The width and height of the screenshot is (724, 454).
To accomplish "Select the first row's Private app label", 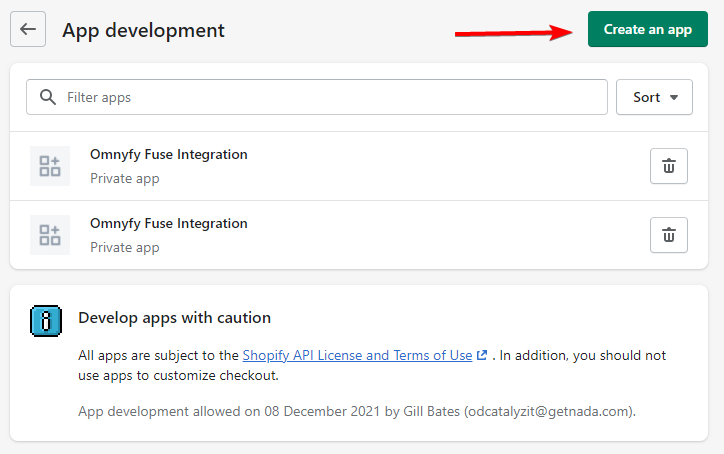I will 125,178.
